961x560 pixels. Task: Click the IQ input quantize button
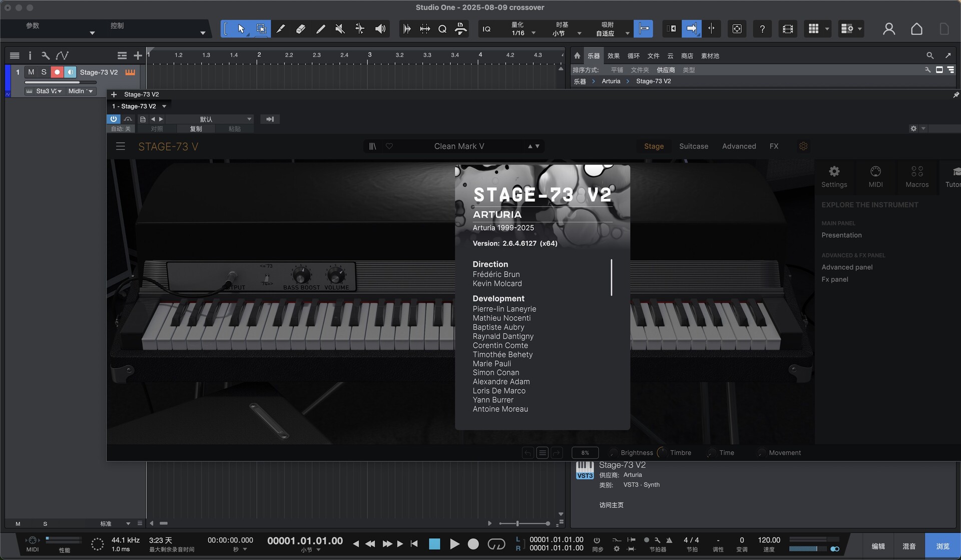(487, 29)
